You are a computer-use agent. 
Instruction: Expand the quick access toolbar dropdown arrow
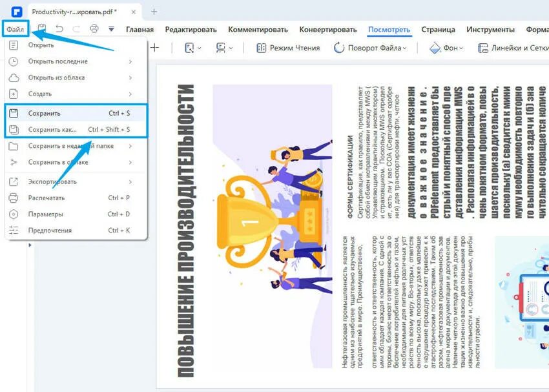[111, 28]
